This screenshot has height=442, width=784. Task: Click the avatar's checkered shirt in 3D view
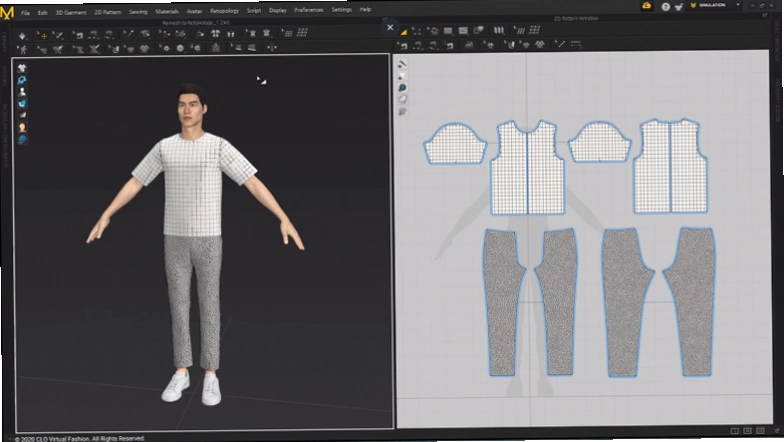pos(194,185)
